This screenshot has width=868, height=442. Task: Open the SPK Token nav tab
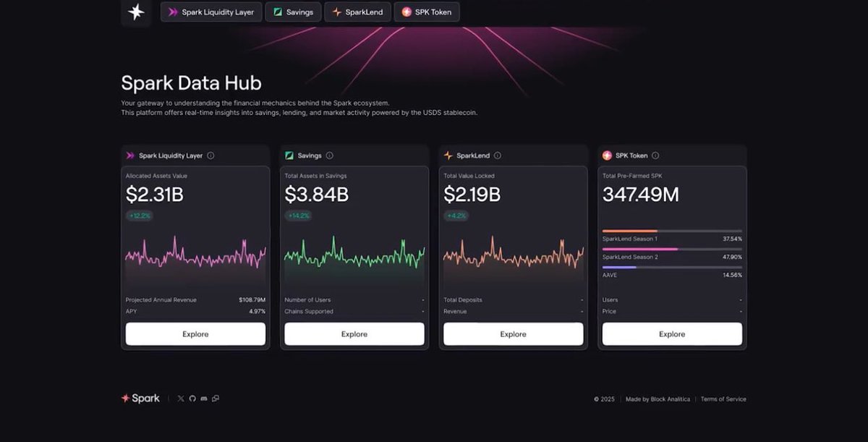[427, 12]
